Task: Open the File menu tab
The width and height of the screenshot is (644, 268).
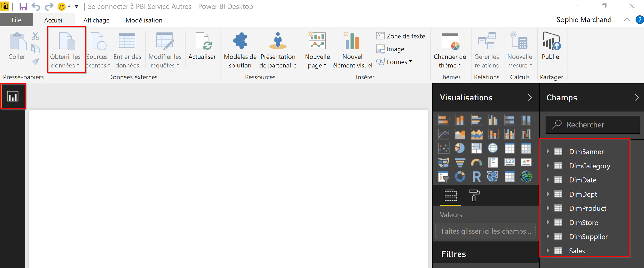Action: (17, 20)
